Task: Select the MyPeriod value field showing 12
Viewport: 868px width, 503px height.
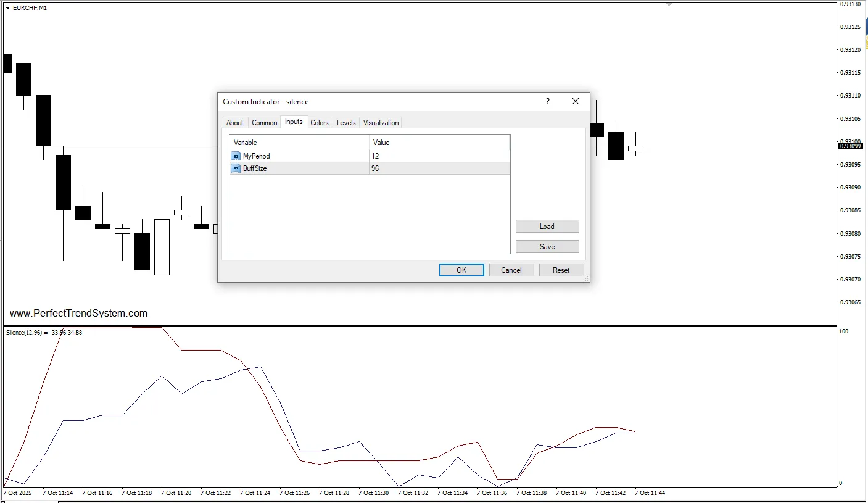Action: click(438, 156)
